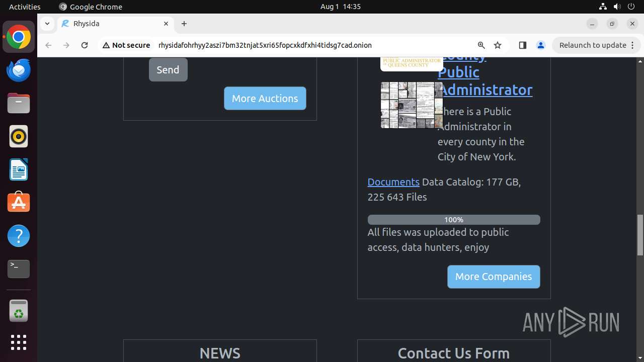Viewport: 644px width, 362px height.
Task: Bookmark this page with the star icon
Action: pyautogui.click(x=498, y=45)
